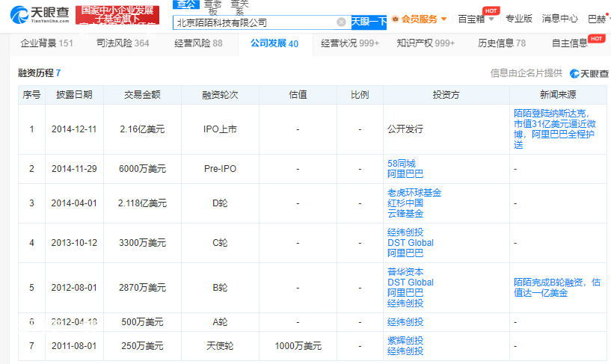Image resolution: width=611 pixels, height=364 pixels.
Task: Open 经纬创投 in the 天使轮 row
Action: click(x=405, y=351)
